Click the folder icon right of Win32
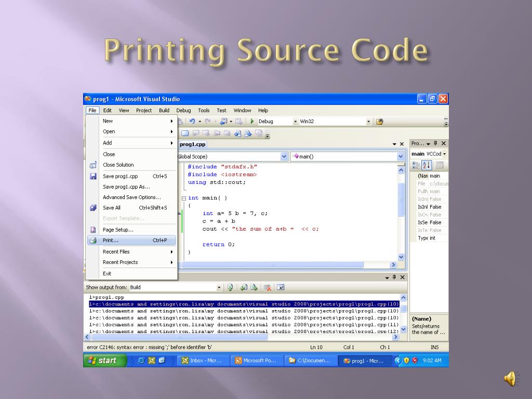 (379, 122)
